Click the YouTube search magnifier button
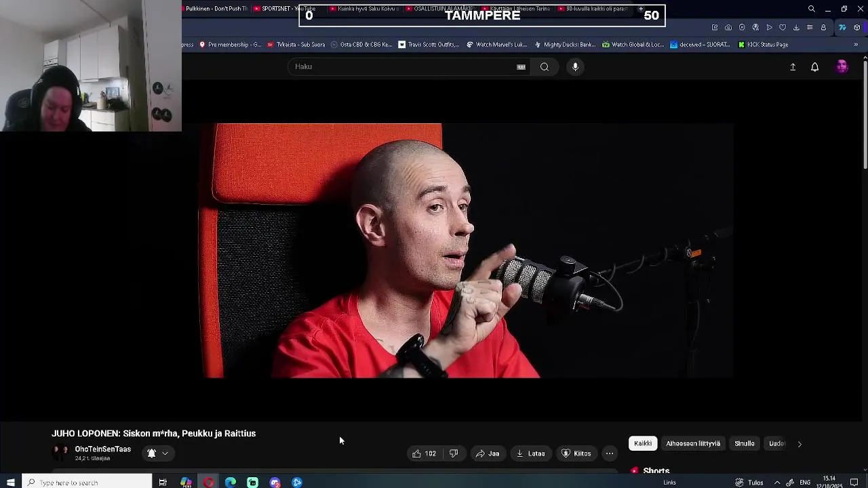868x488 pixels. (x=545, y=66)
